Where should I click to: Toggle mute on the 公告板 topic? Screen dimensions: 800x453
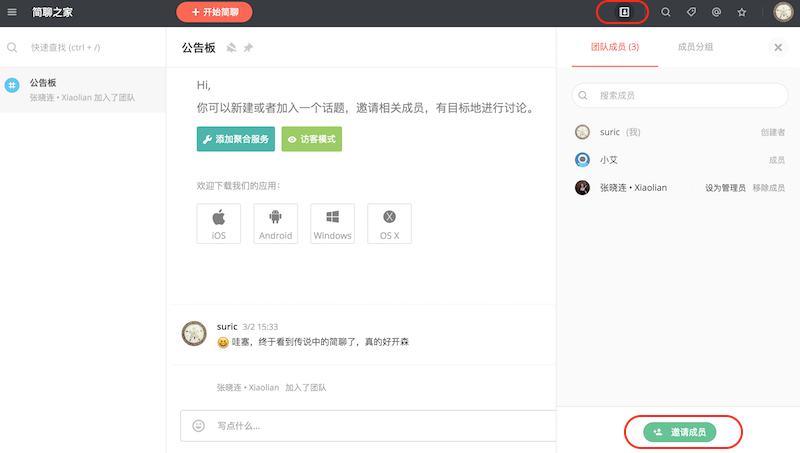click(x=231, y=47)
